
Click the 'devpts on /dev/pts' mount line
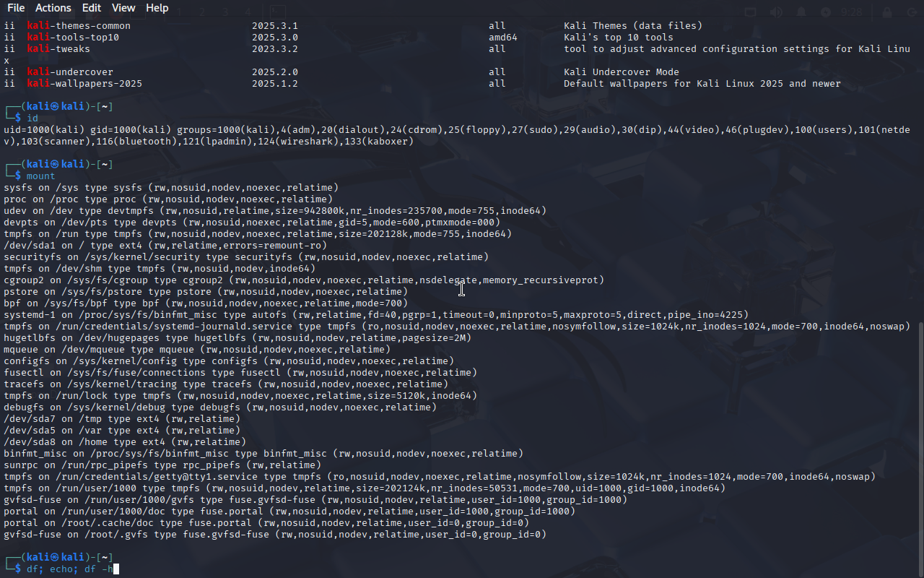252,223
